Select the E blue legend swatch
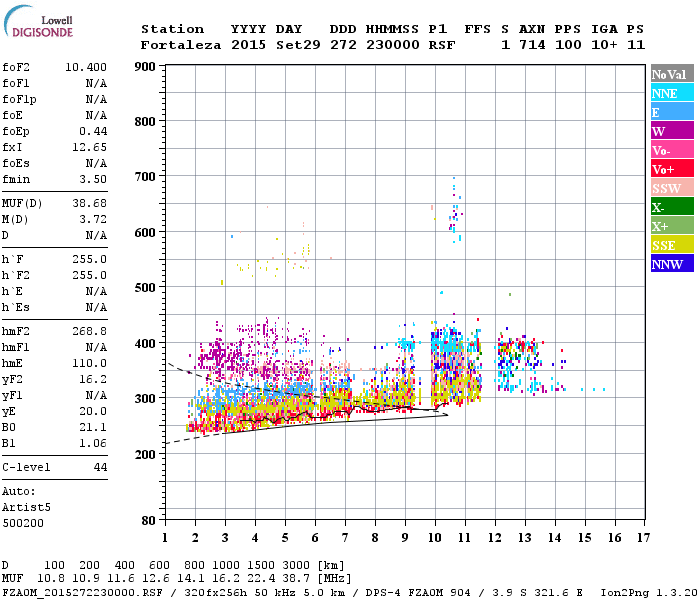The width and height of the screenshot is (700, 600). [672, 112]
